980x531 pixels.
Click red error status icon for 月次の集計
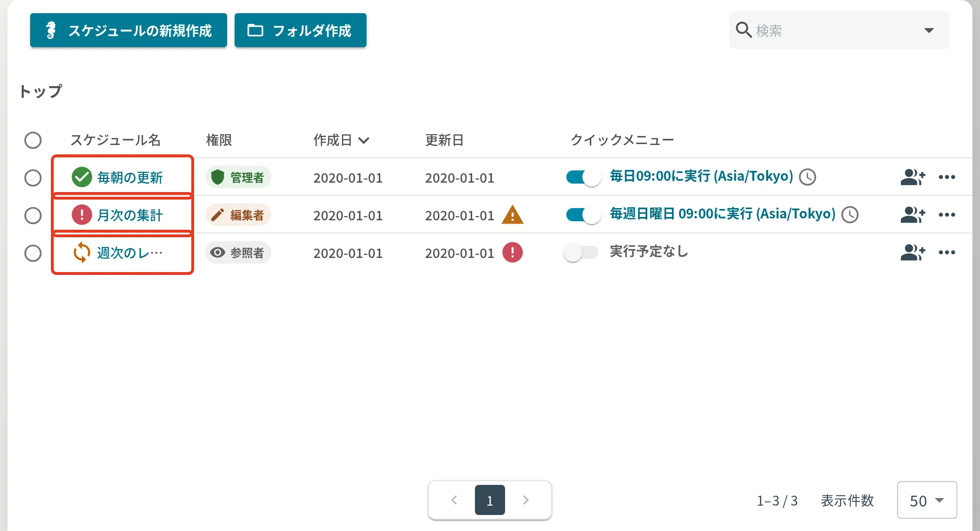pyautogui.click(x=82, y=215)
